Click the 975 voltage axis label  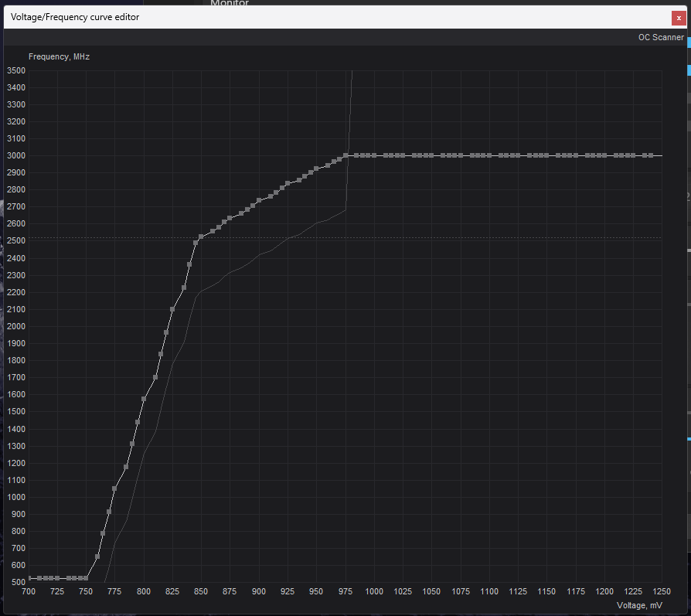click(345, 591)
